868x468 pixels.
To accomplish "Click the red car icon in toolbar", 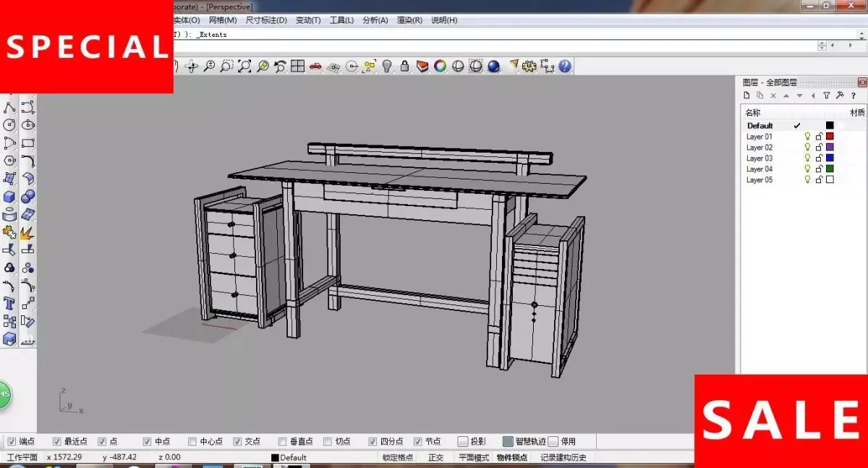I will tap(315, 66).
